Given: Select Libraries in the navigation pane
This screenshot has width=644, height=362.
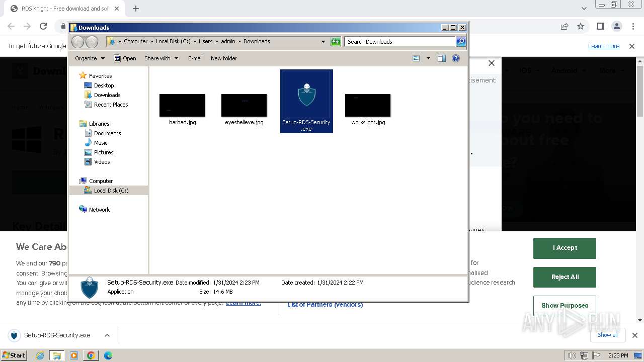Looking at the screenshot, I should pyautogui.click(x=99, y=124).
